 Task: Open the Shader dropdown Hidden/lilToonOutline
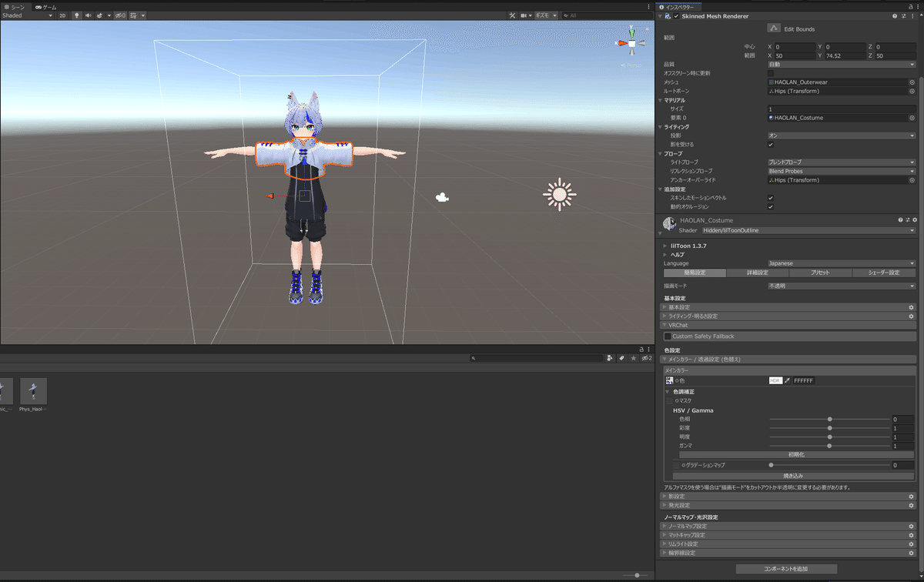tap(808, 230)
